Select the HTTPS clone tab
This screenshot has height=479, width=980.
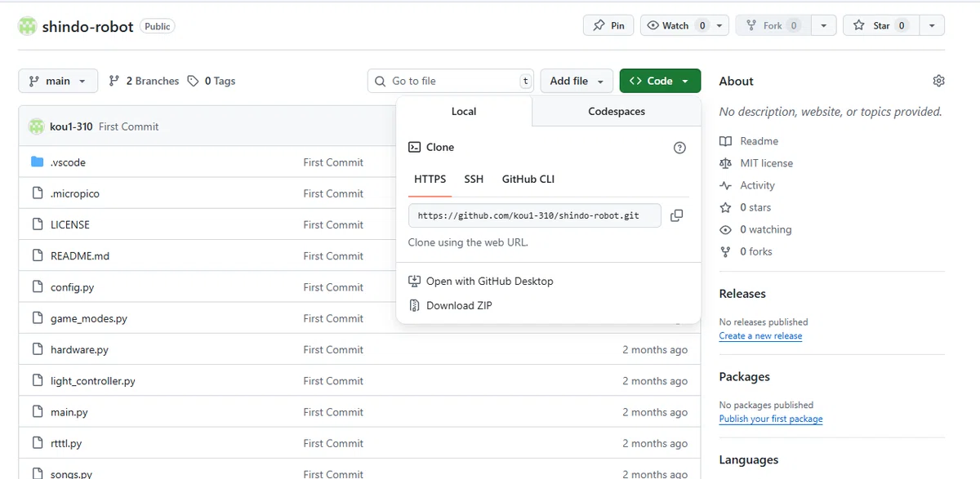pos(430,179)
